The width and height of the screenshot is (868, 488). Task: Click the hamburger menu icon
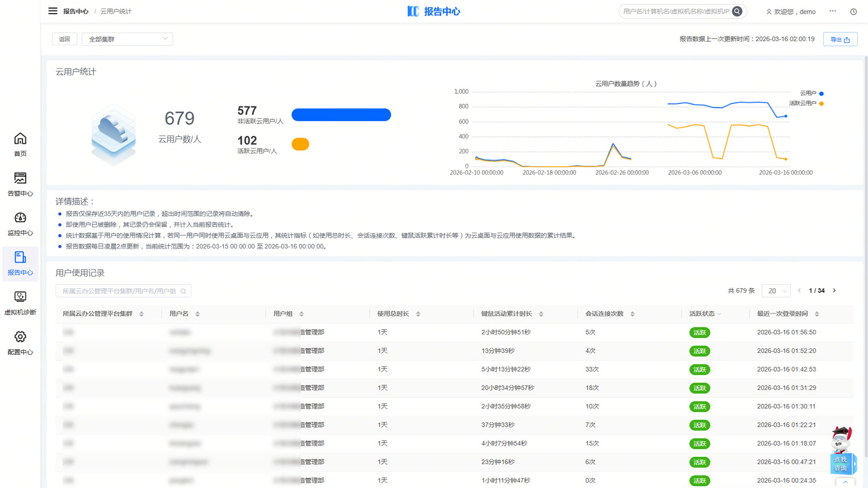click(x=53, y=11)
